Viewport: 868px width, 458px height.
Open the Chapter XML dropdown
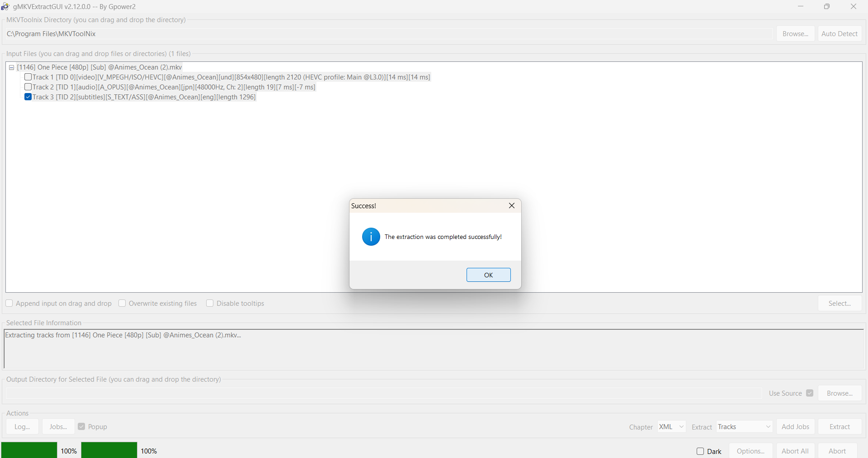672,427
